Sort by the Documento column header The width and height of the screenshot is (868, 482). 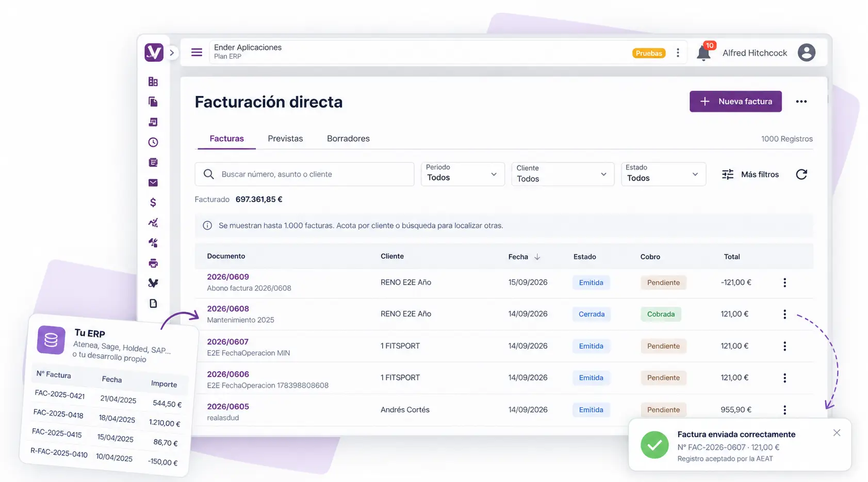[x=226, y=256]
